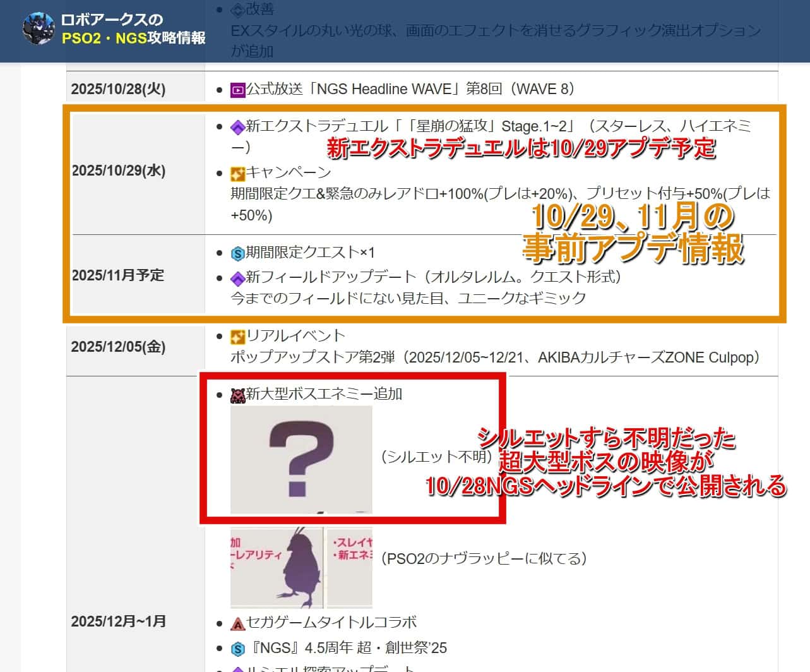Select the 2025/11月予定 date cell
This screenshot has height=672, width=810.
pyautogui.click(x=118, y=275)
